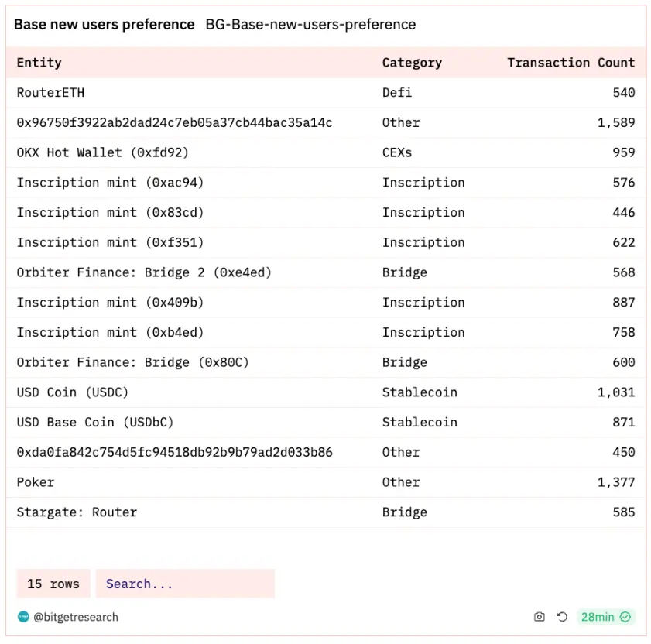
Task: Sort by the Entity column header
Action: (39, 63)
